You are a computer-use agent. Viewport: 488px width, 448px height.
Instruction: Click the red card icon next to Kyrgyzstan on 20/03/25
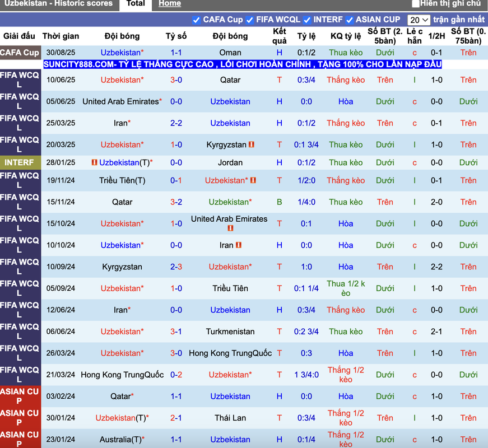click(x=252, y=144)
